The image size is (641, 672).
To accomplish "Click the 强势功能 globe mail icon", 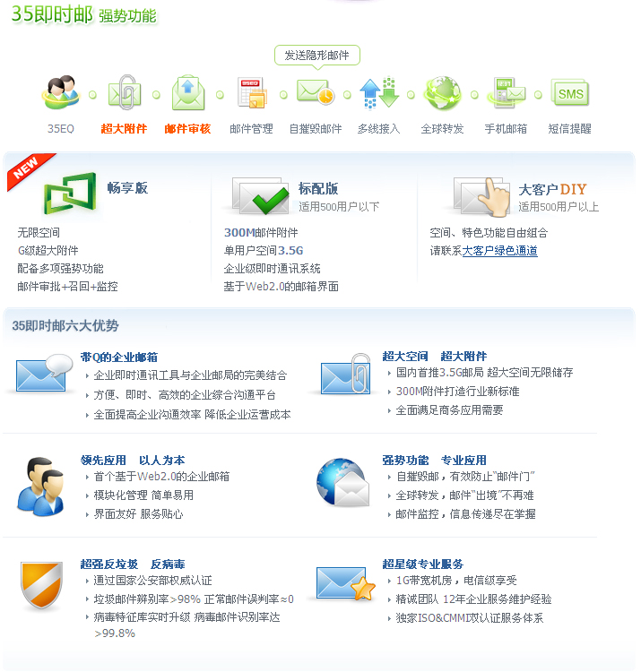I will click(x=343, y=483).
